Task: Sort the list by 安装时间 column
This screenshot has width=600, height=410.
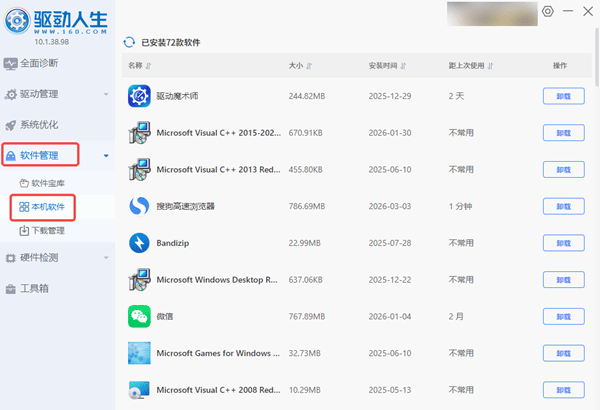Action: pyautogui.click(x=390, y=66)
